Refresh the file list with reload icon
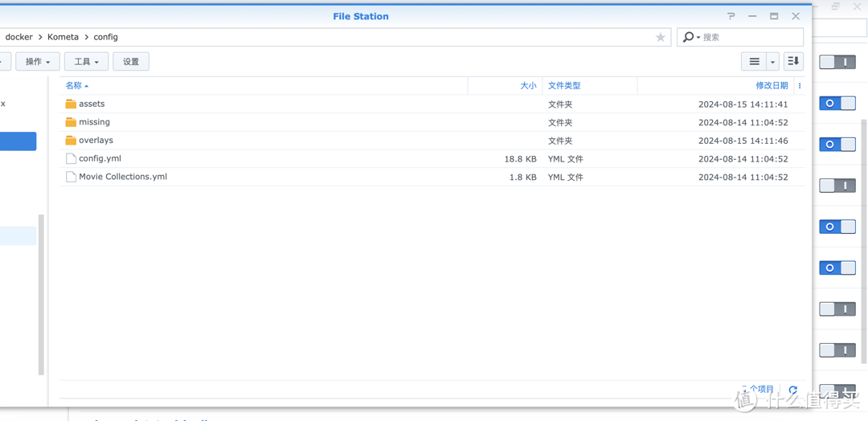This screenshot has height=421, width=868. coord(792,390)
